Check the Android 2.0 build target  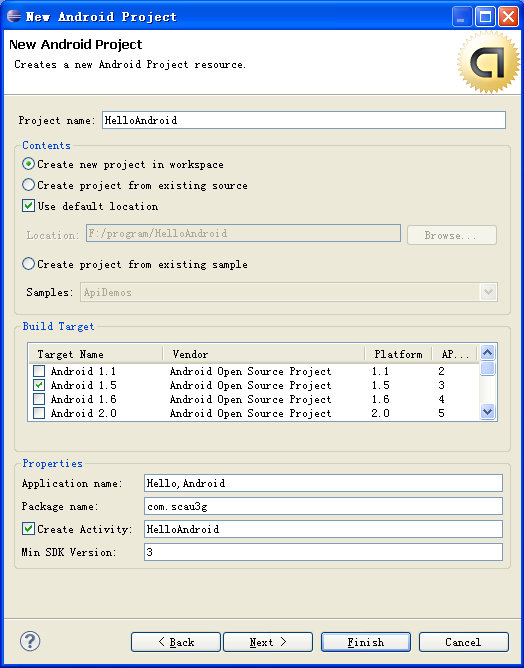pyautogui.click(x=39, y=413)
